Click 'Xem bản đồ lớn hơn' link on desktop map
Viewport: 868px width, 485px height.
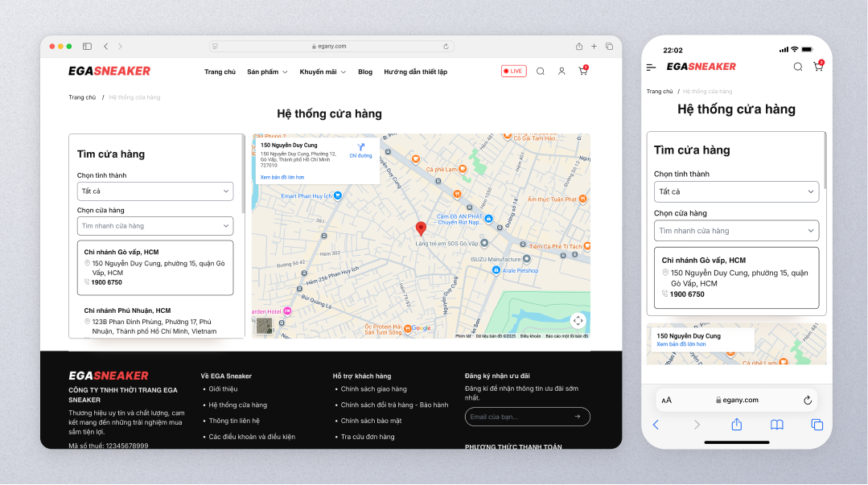click(282, 177)
